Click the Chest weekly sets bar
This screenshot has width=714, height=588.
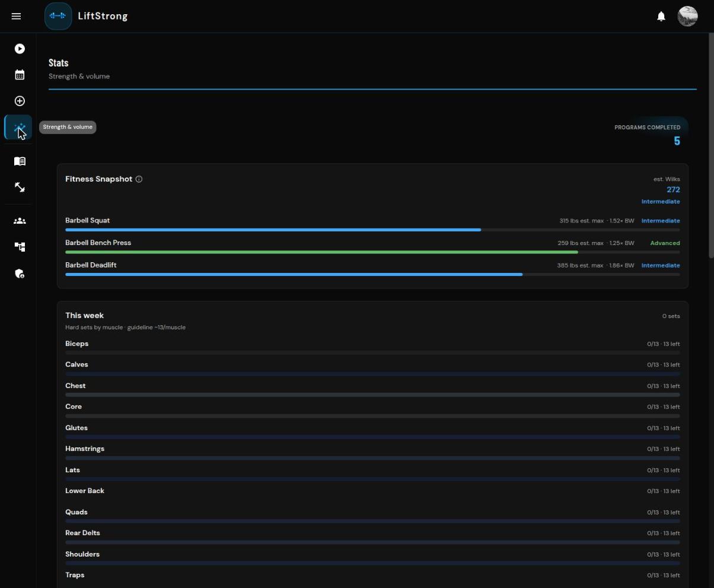372,395
